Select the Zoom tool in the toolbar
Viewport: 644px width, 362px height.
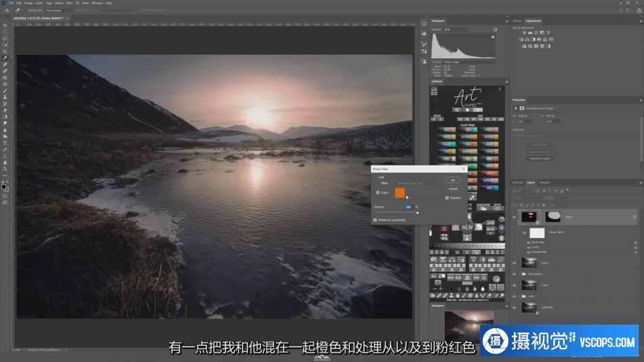[5, 169]
